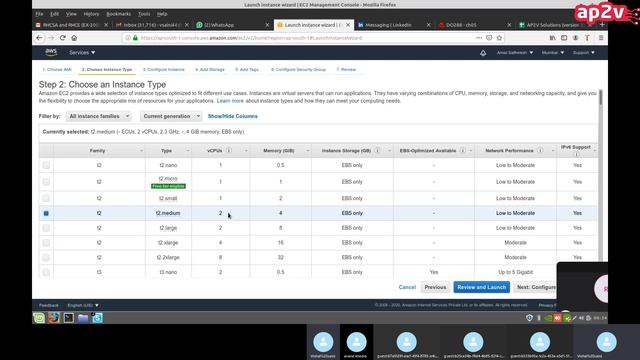Open the Bookmarks menu
Screen dimensions: 640x360
[118, 14]
